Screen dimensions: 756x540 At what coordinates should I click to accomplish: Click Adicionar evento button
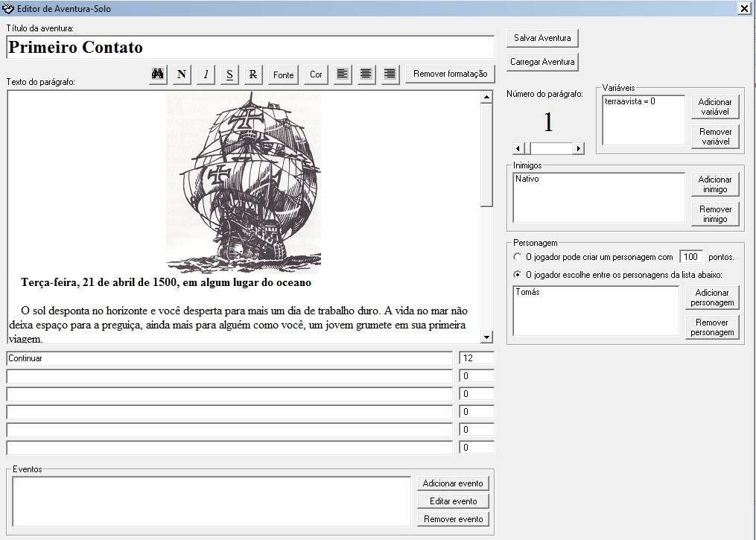[453, 483]
